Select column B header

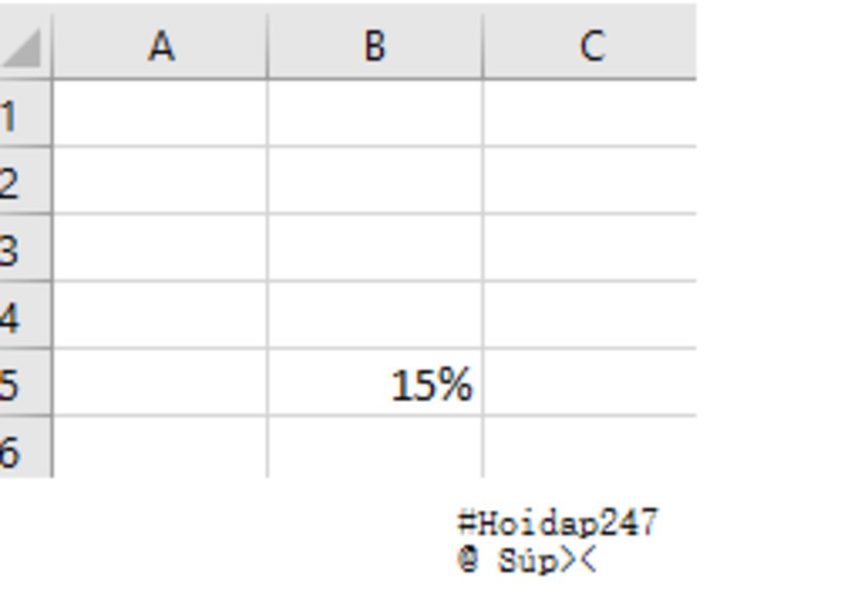click(375, 46)
